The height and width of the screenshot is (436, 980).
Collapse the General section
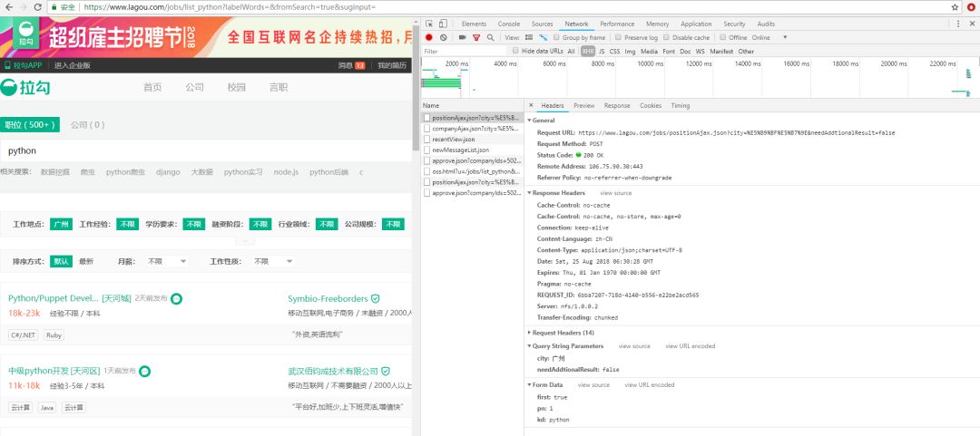click(x=530, y=120)
